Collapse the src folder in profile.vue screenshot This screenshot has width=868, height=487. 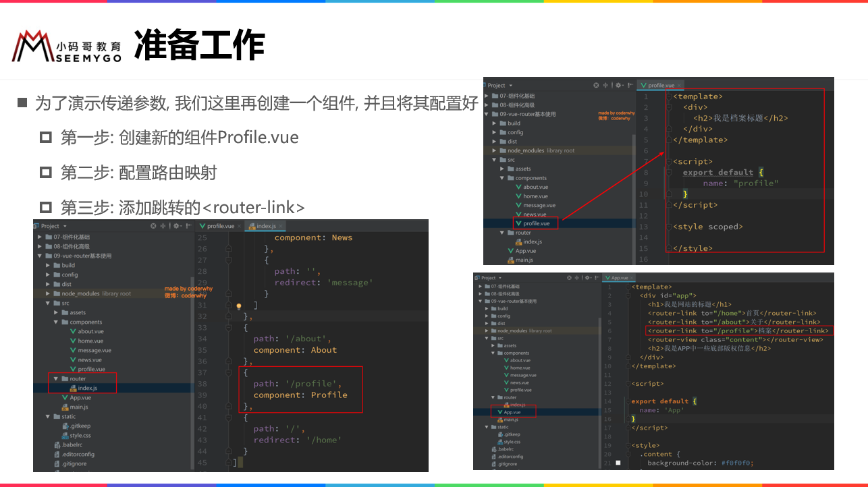tap(494, 160)
